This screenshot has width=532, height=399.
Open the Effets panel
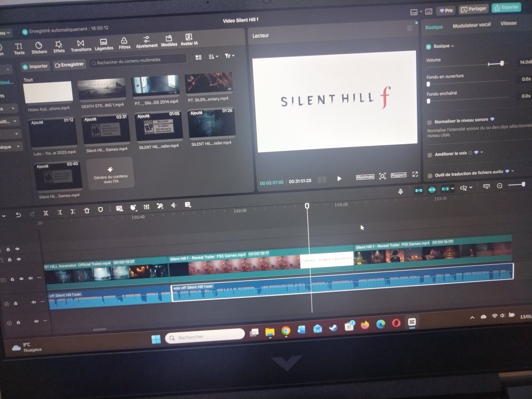(59, 47)
